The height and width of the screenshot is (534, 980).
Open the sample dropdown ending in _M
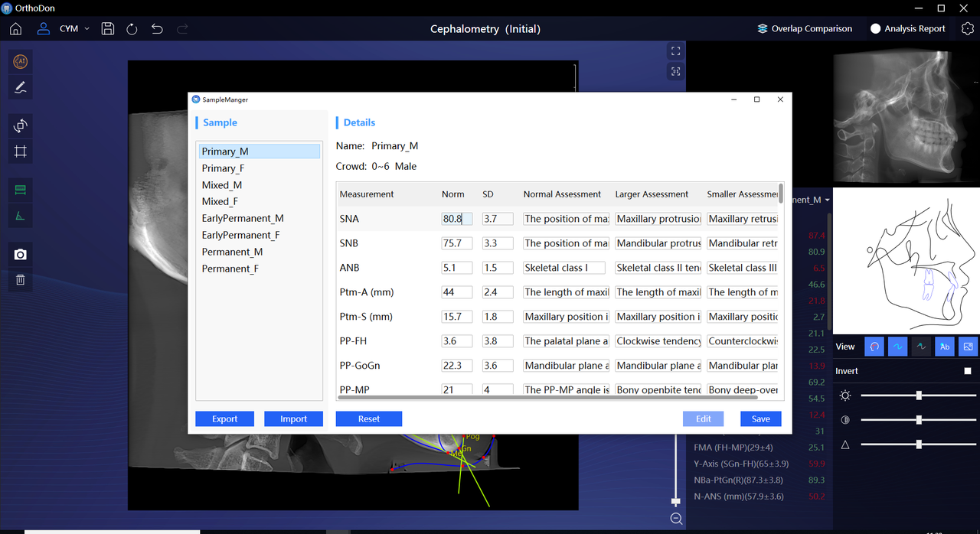(813, 200)
